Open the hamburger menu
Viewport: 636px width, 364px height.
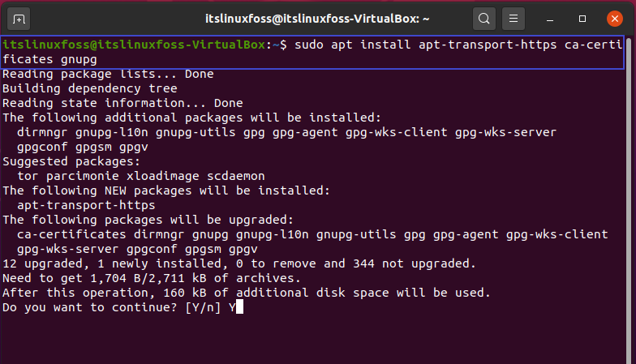(x=513, y=19)
